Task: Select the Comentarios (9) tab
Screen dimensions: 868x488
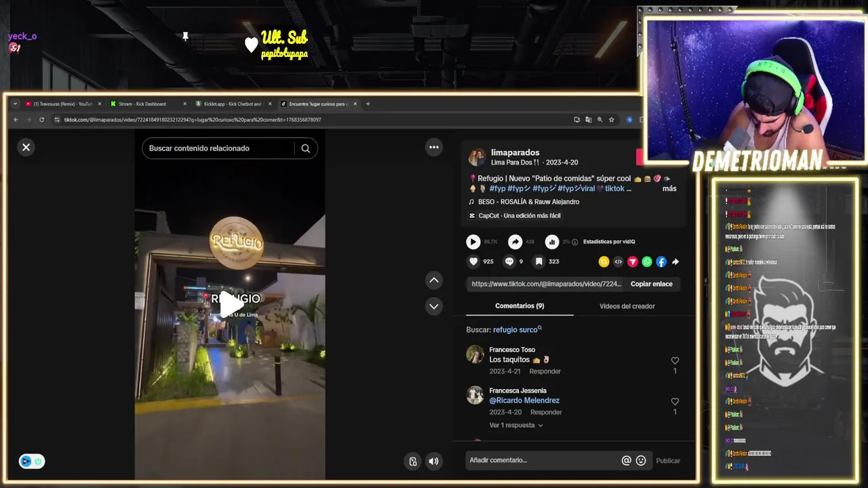Action: 519,306
